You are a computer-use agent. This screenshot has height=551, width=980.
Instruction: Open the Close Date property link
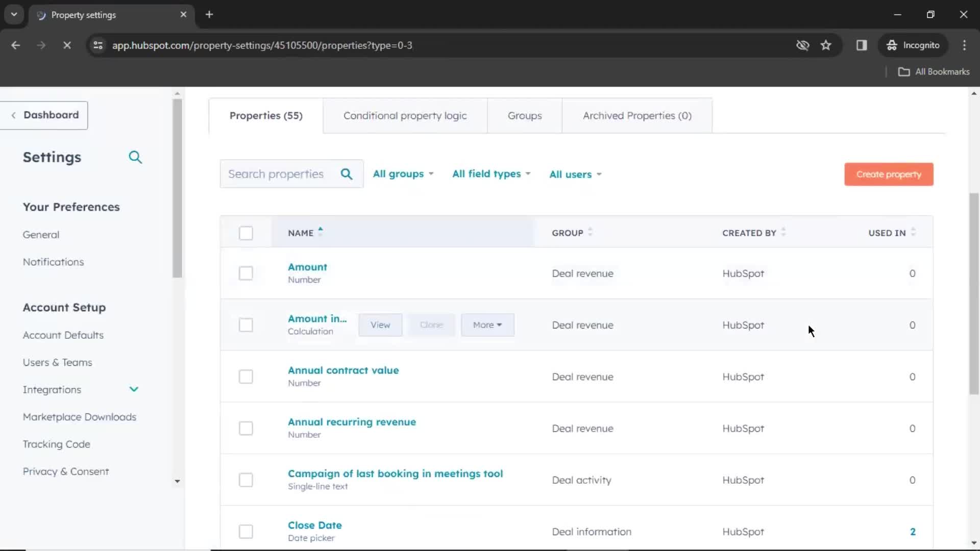(x=314, y=525)
